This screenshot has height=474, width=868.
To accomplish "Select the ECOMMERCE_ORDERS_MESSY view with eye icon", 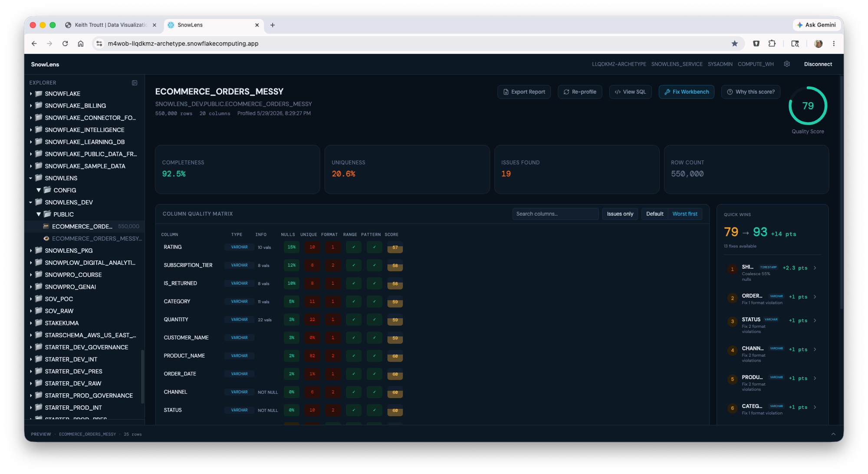I will coord(85,238).
